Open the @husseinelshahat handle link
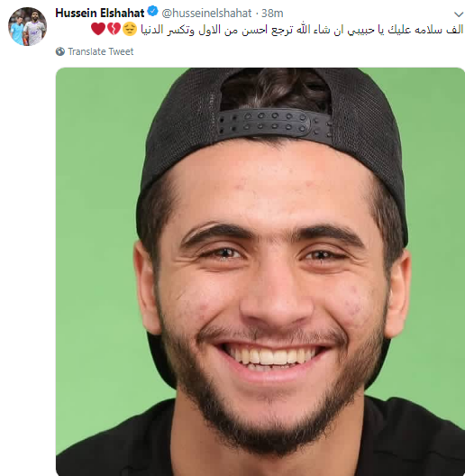The height and width of the screenshot is (476, 465). click(206, 13)
